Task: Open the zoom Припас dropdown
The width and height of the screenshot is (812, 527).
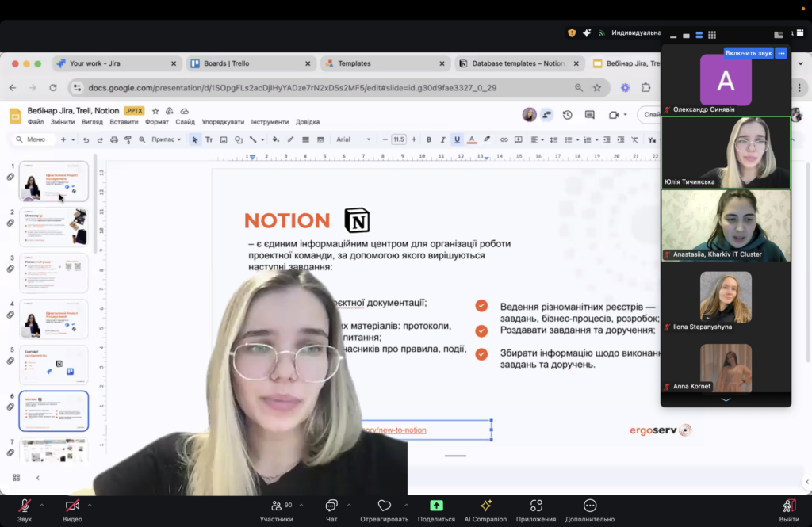Action: coord(167,139)
